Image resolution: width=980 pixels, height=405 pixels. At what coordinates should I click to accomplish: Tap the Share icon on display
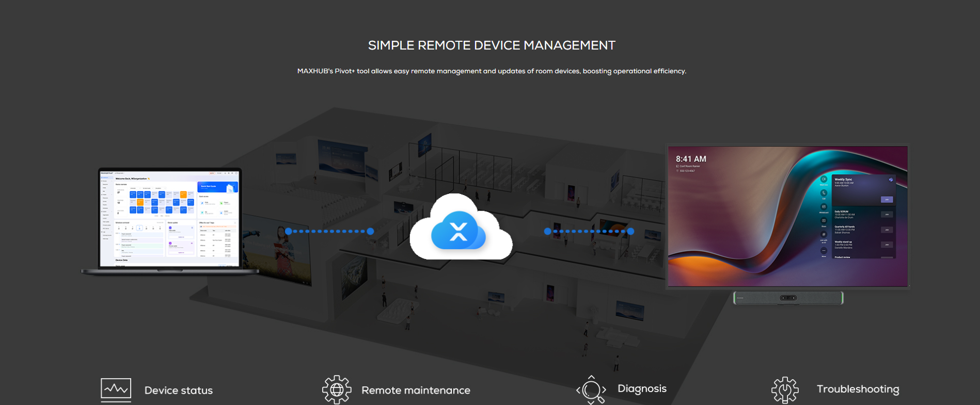click(x=824, y=221)
